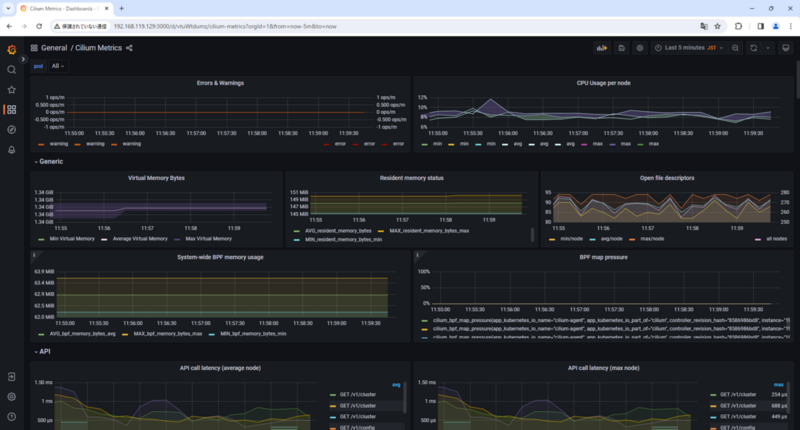Screen dimensions: 800x430
Task: Toggle MIN_resident_memory_bytes_min legend series
Action: point(343,239)
